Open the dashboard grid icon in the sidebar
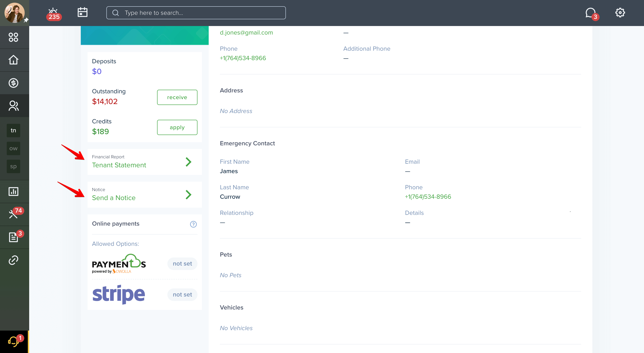Viewport: 644px width, 353px height. (13, 37)
